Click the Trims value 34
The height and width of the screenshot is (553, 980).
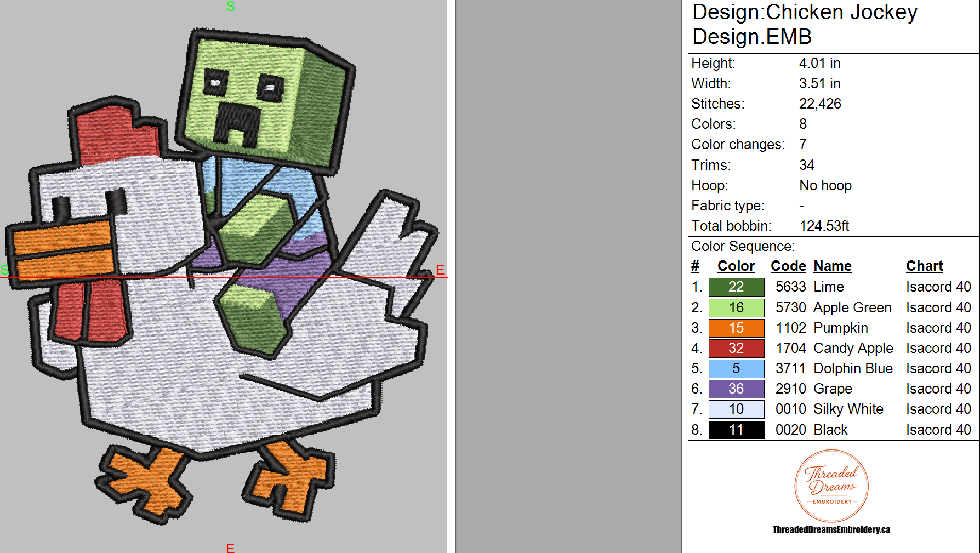click(x=806, y=165)
